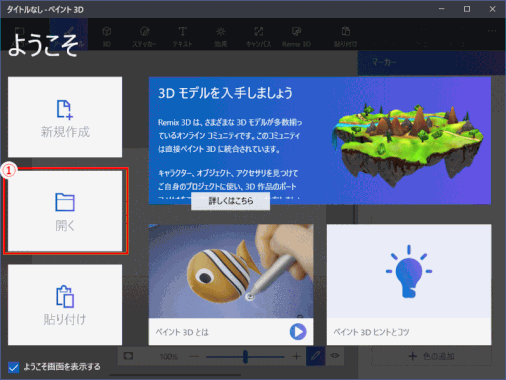Select the テキスト tab in the toolbar
The image size is (506, 380).
[182, 36]
